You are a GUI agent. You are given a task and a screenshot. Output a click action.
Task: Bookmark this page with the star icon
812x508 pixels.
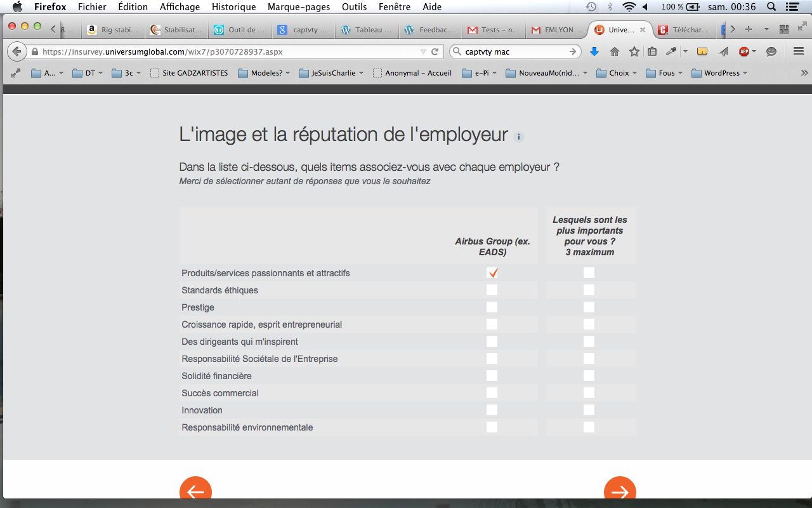tap(634, 51)
